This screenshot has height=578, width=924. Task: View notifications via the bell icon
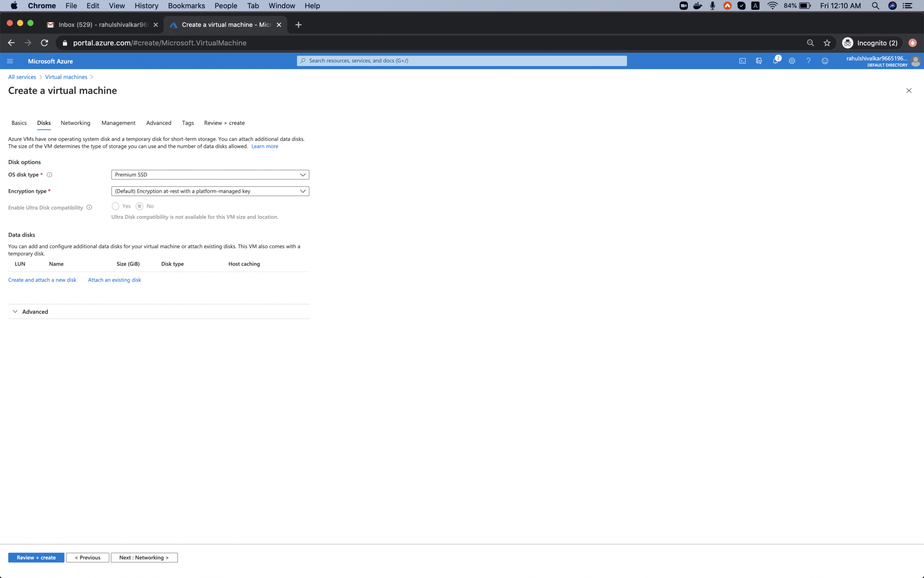pos(777,61)
